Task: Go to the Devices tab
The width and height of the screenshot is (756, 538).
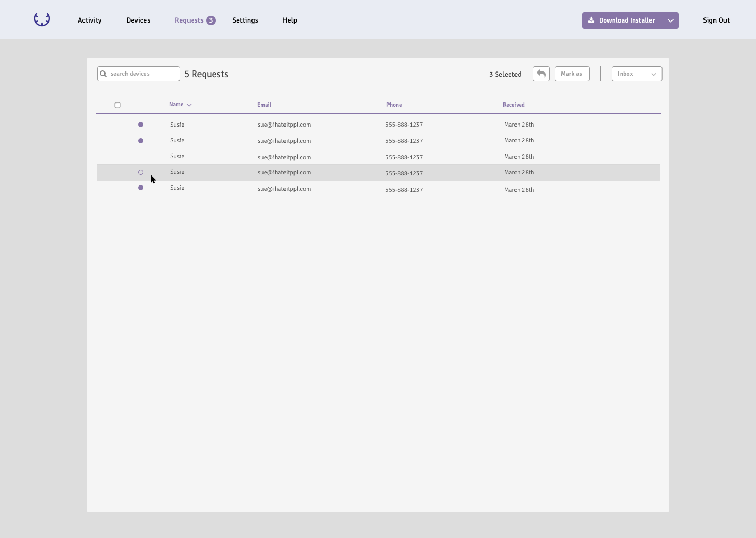Action: coord(138,20)
